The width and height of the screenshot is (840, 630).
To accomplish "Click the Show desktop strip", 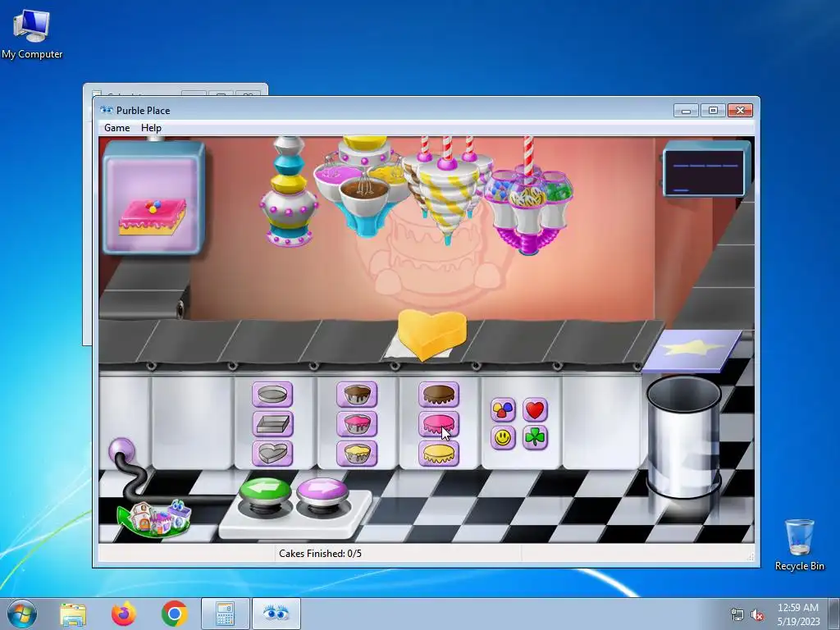I will click(834, 614).
